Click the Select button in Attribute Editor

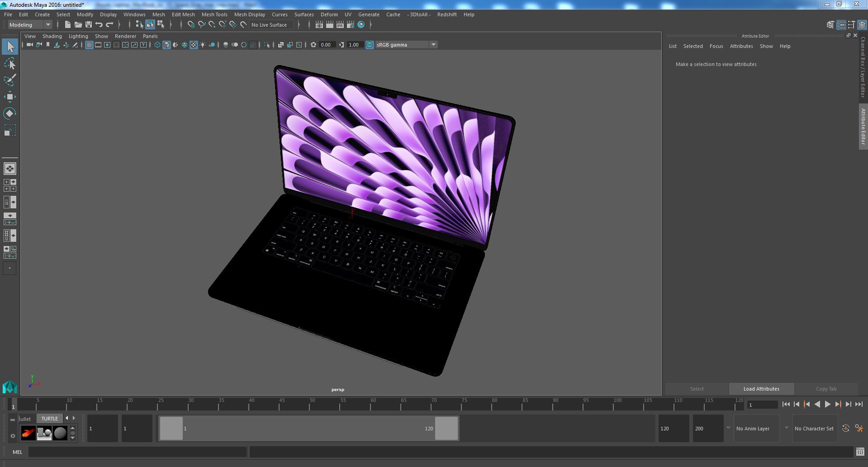[x=697, y=389]
